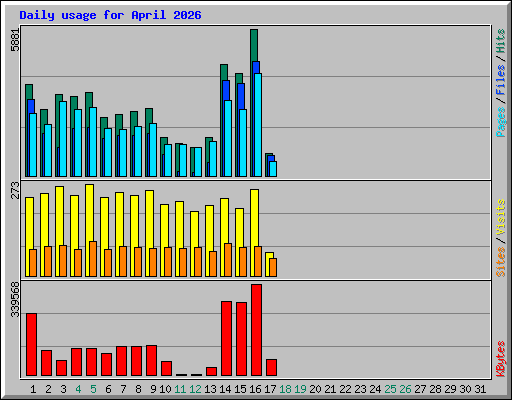Viewport: 512px width, 400px height.
Task: Click the 273 visits axis value
Action: pos(15,190)
